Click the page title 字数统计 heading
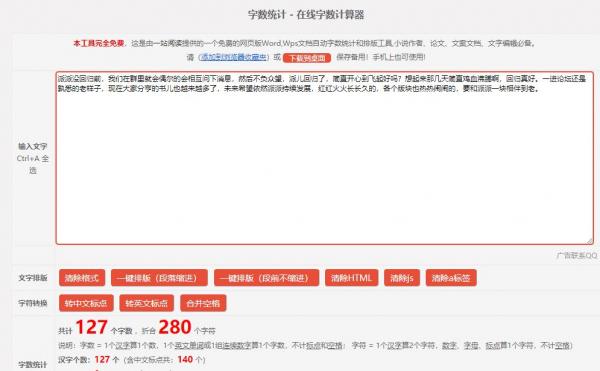The image size is (600, 371). (x=306, y=15)
